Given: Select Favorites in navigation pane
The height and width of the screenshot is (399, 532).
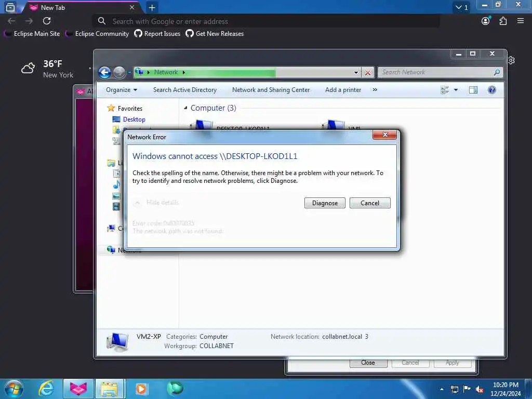Looking at the screenshot, I should tap(125, 108).
